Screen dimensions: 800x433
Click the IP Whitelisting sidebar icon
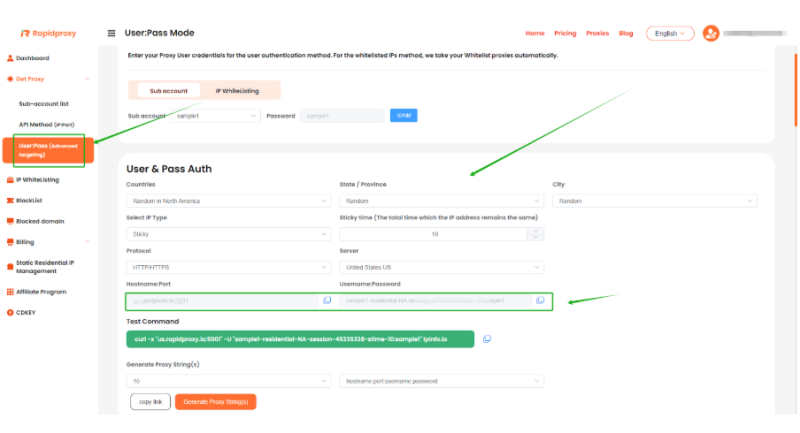tap(10, 180)
